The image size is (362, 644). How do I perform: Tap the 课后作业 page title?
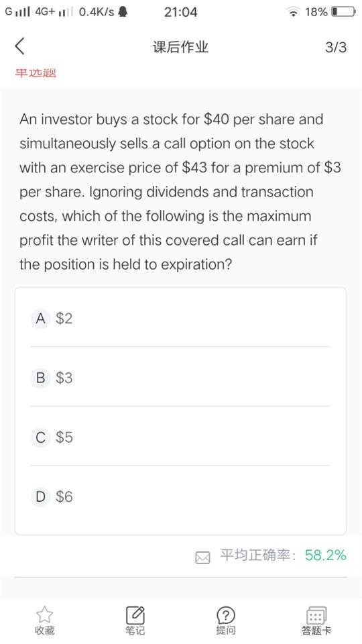point(180,47)
